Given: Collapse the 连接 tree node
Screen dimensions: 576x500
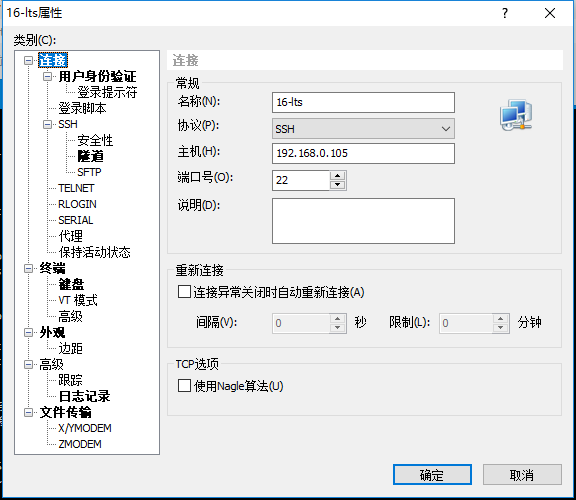Looking at the screenshot, I should [x=28, y=60].
